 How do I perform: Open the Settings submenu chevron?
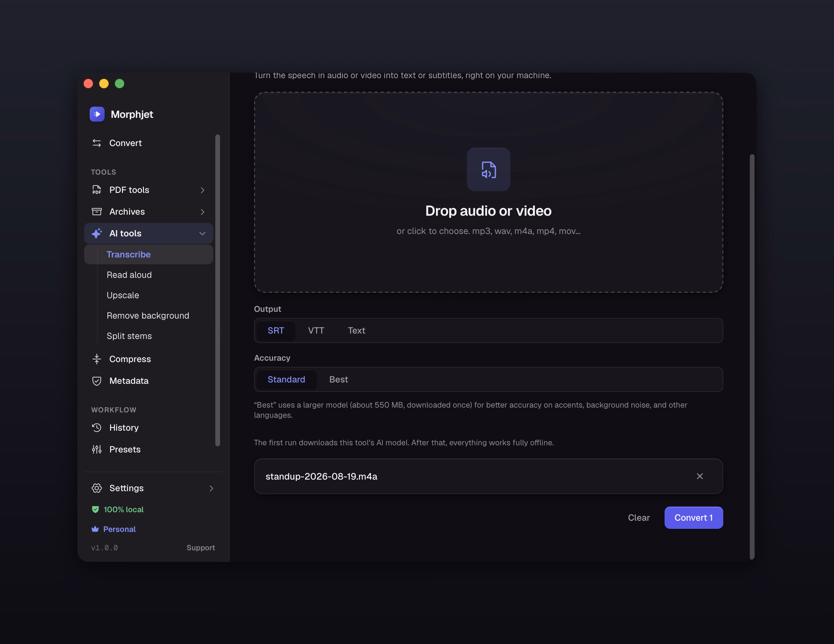click(211, 488)
